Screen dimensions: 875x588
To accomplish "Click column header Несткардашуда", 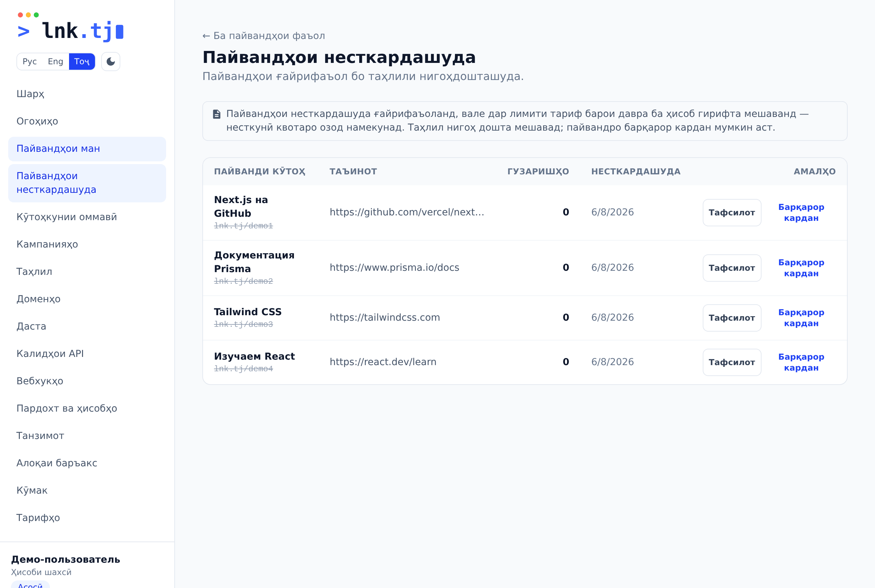I will pyautogui.click(x=636, y=172).
